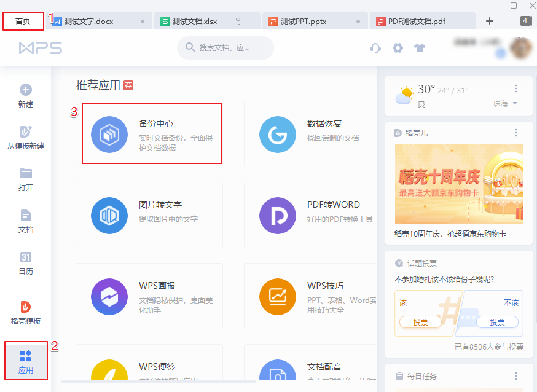537x392 pixels.
Task: Click the customer service headset icon
Action: coord(375,48)
